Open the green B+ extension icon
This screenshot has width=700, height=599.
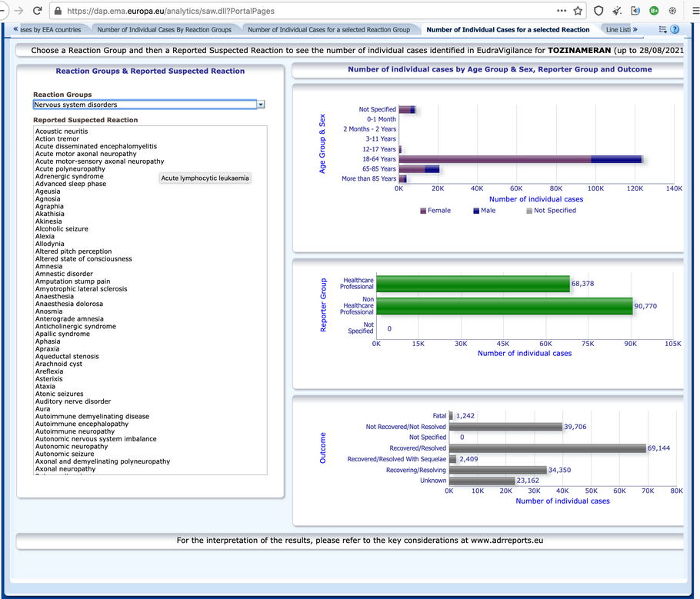tap(654, 11)
